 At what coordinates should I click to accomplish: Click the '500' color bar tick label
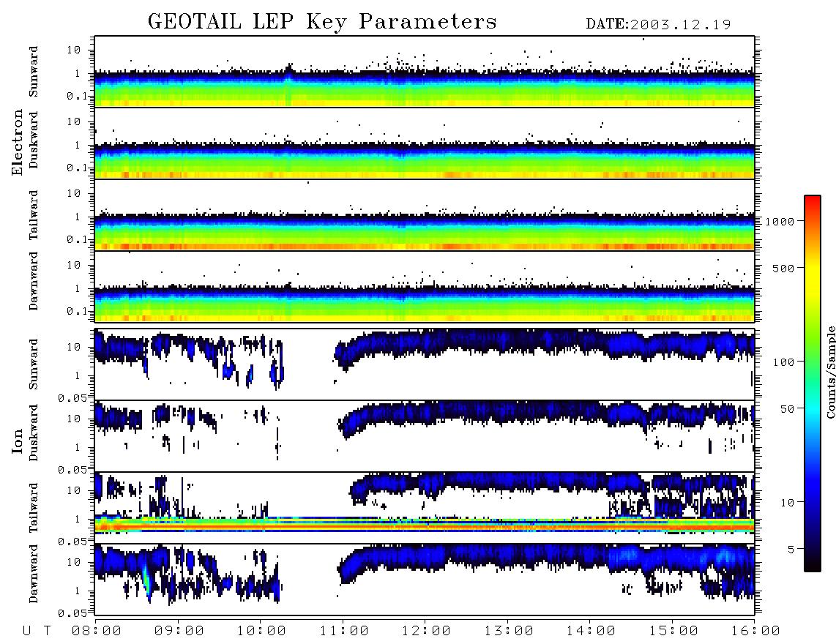click(783, 268)
